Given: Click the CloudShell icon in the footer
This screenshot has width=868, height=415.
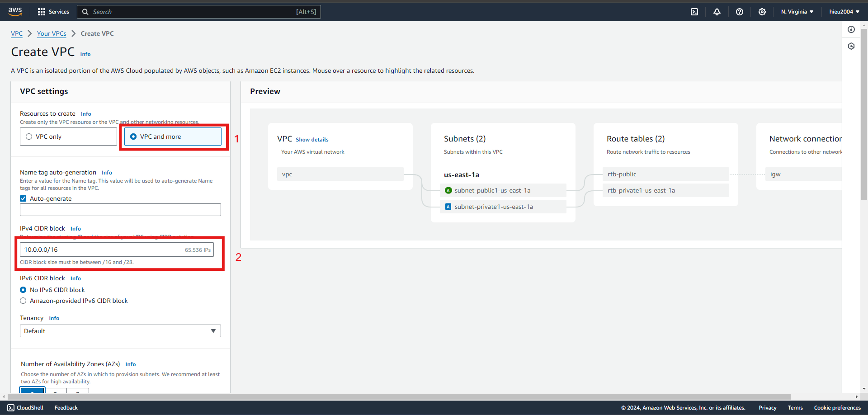Looking at the screenshot, I should (x=11, y=408).
